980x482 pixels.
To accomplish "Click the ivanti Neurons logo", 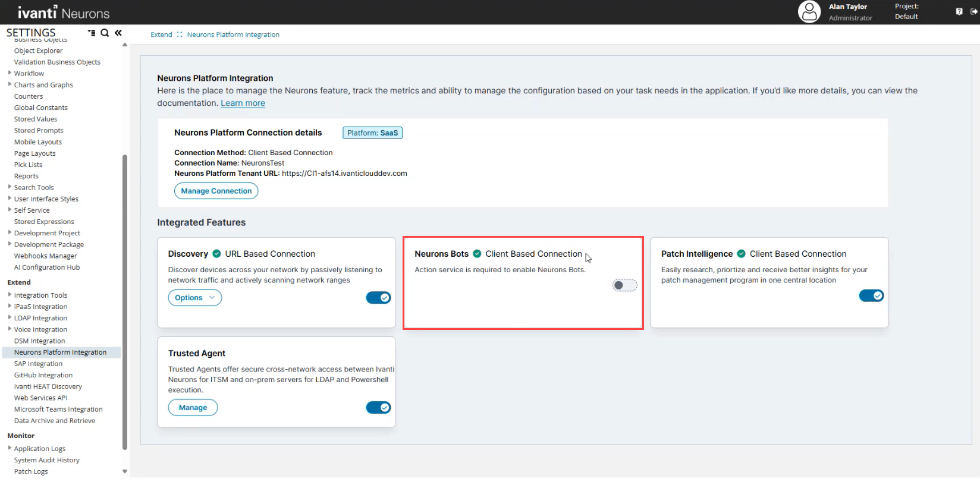I will pos(64,12).
